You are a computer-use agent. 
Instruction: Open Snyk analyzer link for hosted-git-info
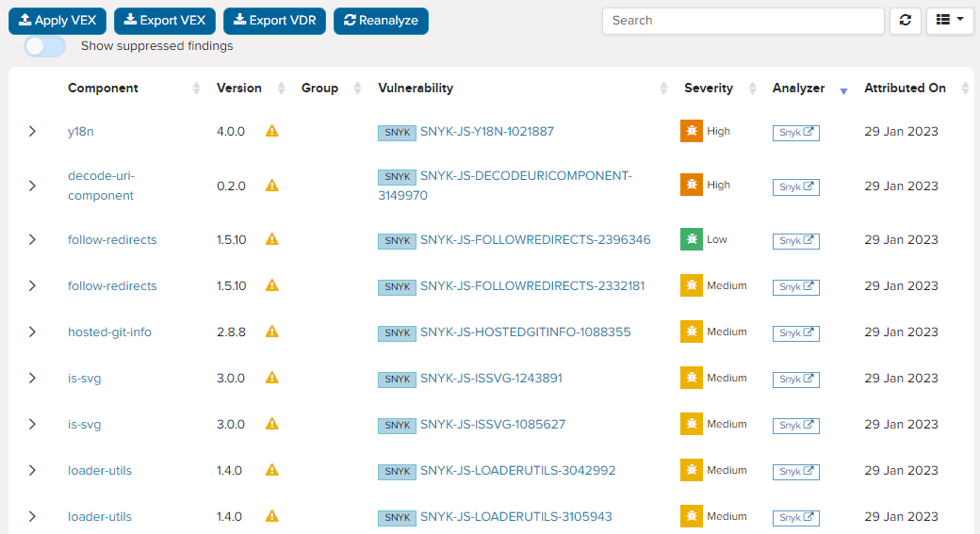pos(796,332)
